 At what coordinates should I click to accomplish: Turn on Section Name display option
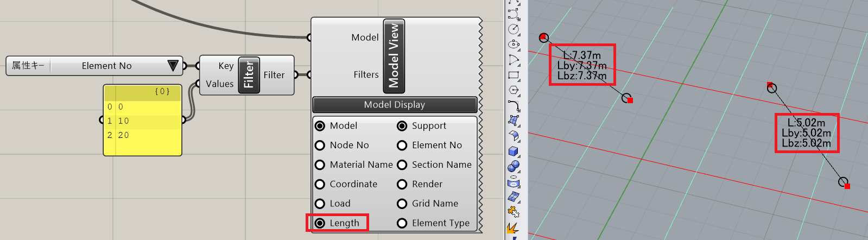pos(402,165)
